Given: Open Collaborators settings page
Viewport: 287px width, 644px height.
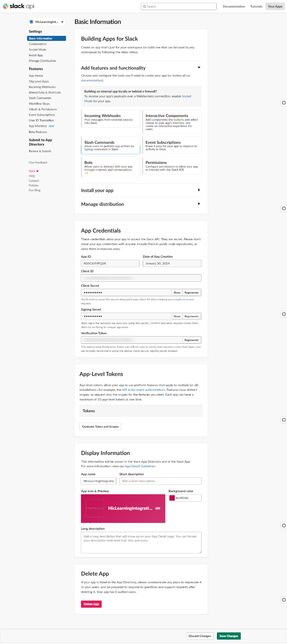Looking at the screenshot, I should 38,44.
